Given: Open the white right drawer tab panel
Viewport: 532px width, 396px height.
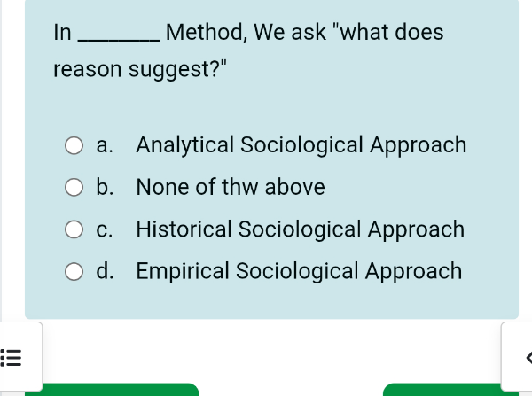Looking at the screenshot, I should point(516,357).
